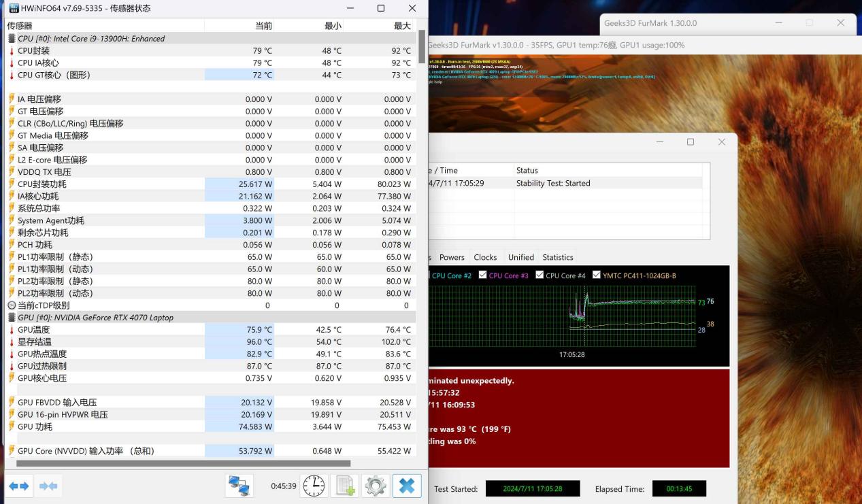The width and height of the screenshot is (862, 504).
Task: Click the blue X icon in the HWiNFO toolbar
Action: click(x=407, y=486)
